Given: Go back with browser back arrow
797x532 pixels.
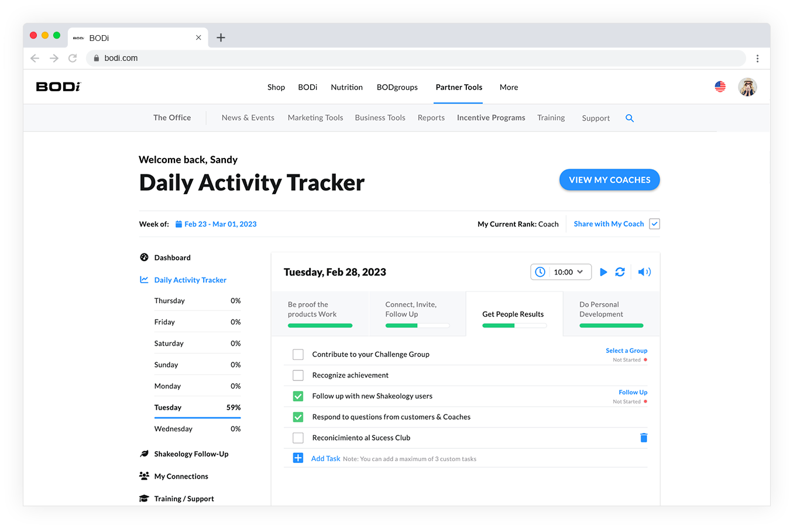Looking at the screenshot, I should click(x=35, y=58).
